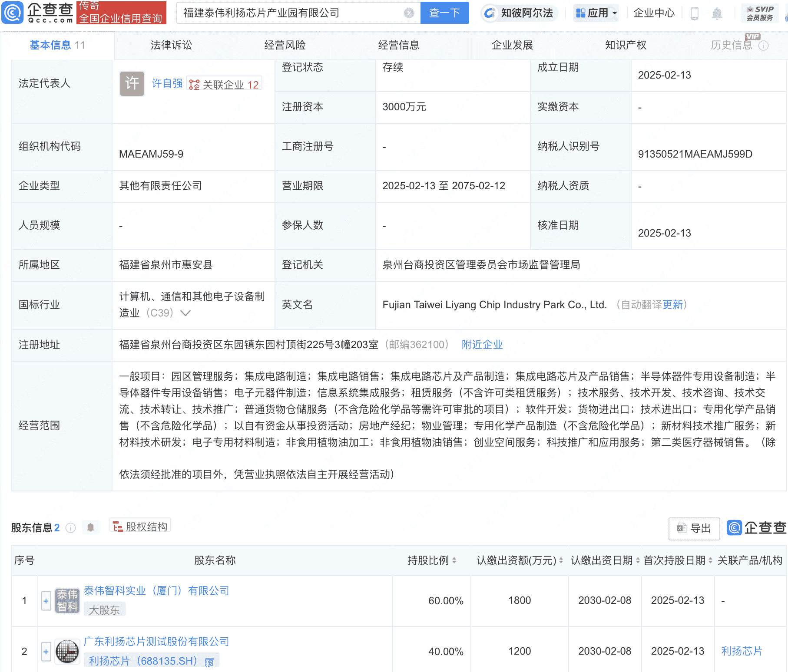Switch to the 法律诉讼 tab

point(171,45)
